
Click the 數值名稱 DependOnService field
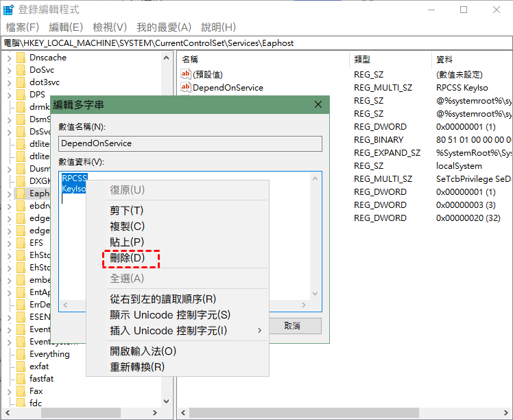(x=190, y=143)
